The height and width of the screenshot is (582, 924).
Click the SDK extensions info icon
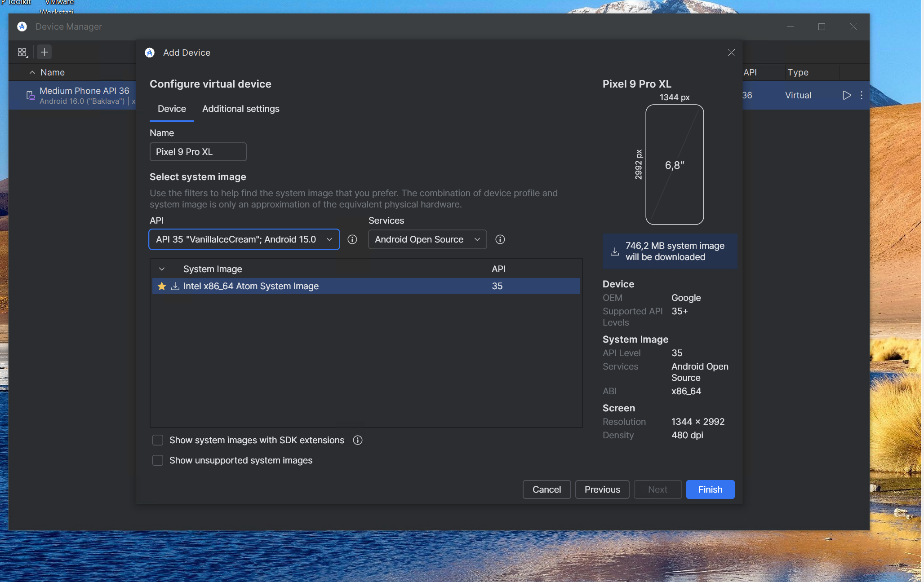coord(357,440)
